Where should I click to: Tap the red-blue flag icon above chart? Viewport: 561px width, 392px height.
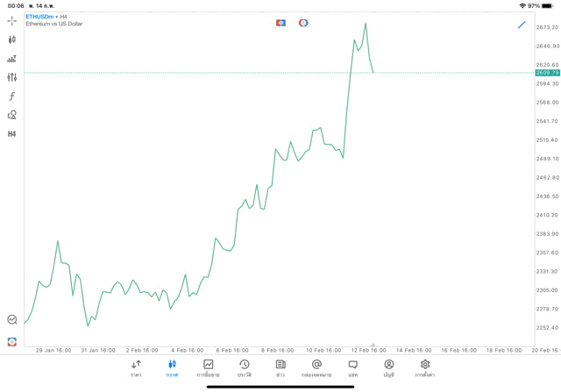pos(280,23)
